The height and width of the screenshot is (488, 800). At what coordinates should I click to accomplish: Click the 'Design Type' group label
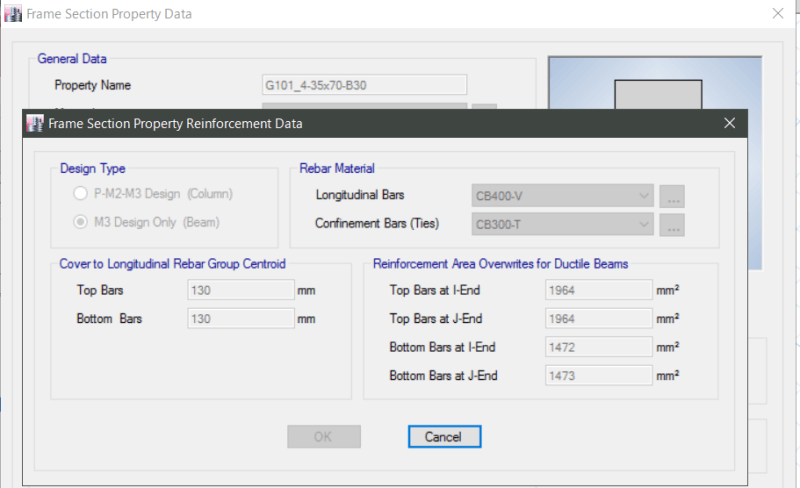92,168
